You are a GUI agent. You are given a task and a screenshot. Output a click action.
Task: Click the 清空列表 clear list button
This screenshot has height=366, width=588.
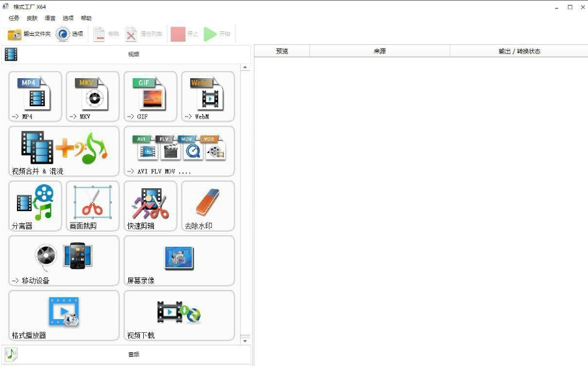click(x=144, y=34)
